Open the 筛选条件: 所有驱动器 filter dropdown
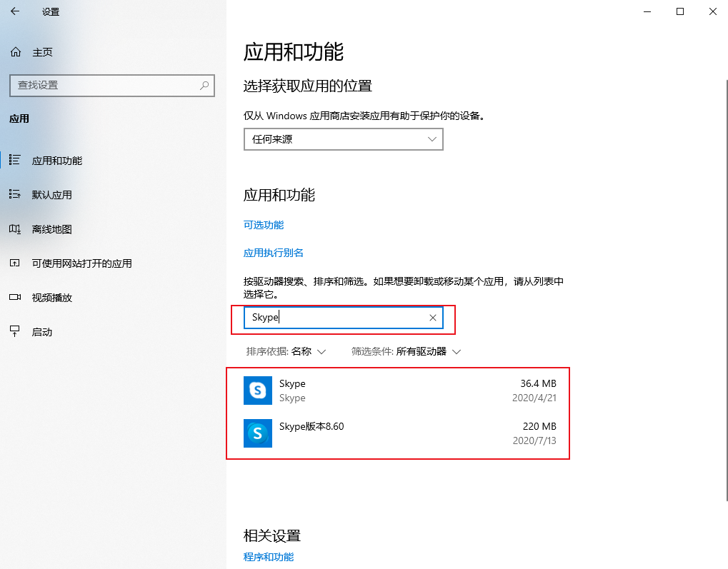Viewport: 728px width, 569px height. pos(406,351)
